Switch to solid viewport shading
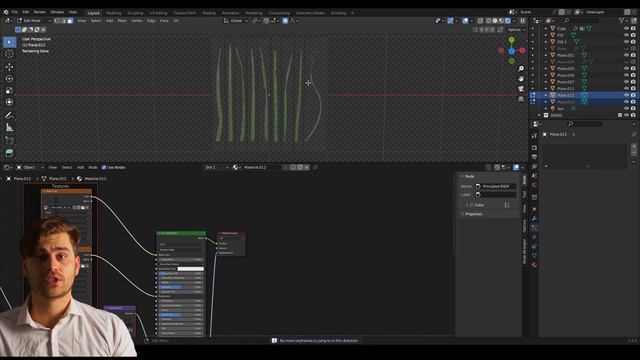 [495, 21]
